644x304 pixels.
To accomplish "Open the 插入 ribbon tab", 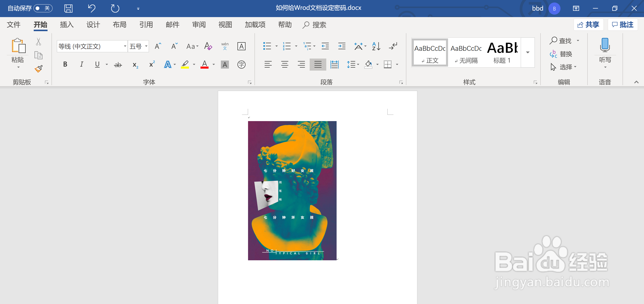I will pos(67,25).
